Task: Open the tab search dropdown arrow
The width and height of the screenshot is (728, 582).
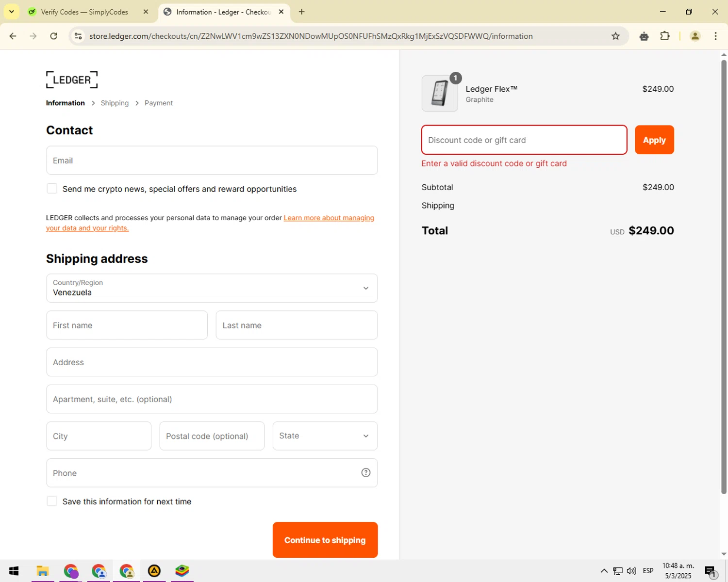Action: point(12,12)
